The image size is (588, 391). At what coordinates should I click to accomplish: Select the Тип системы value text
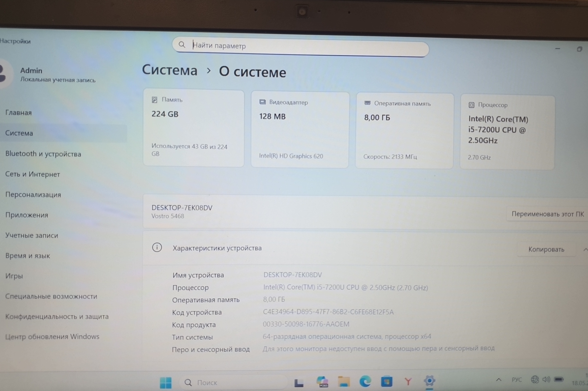[x=347, y=336]
